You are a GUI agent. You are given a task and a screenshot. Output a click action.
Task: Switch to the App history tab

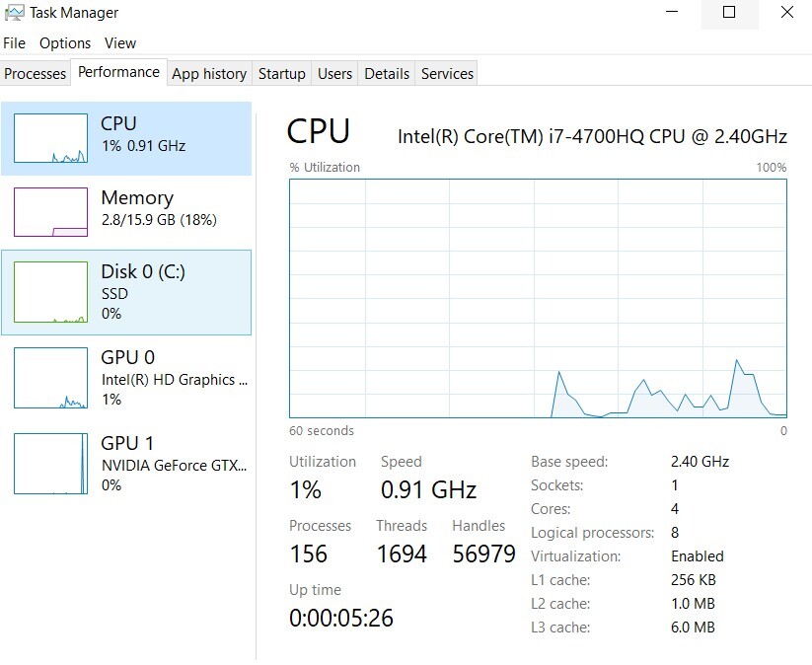[209, 74]
